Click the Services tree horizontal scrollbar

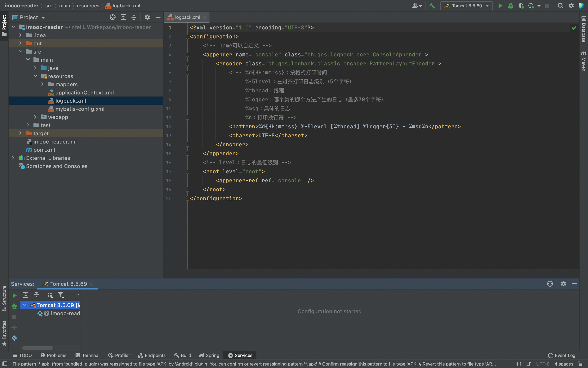coord(38,348)
